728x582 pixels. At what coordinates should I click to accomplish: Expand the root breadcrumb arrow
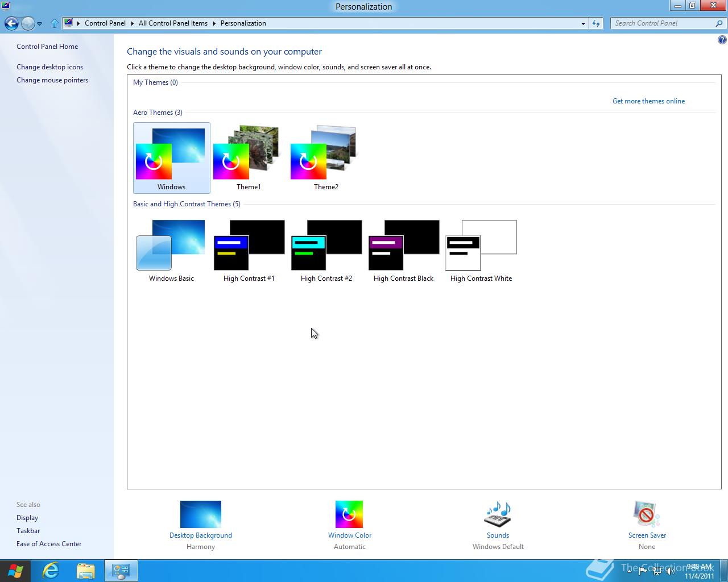[78, 23]
